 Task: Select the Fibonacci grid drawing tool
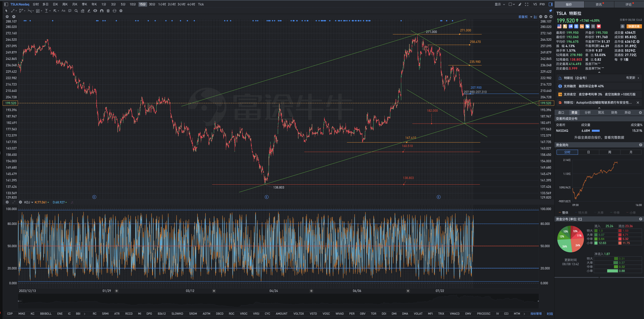point(38,11)
